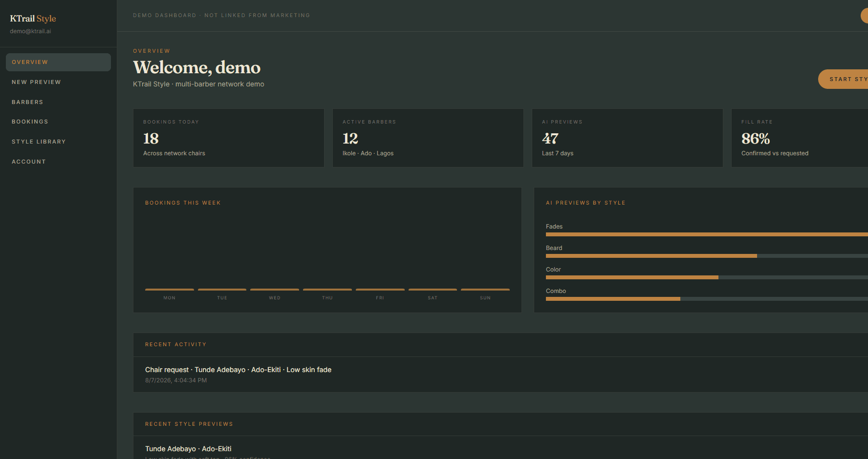Click the 'Confirmed vs requested' caption
The width and height of the screenshot is (868, 459).
point(775,153)
